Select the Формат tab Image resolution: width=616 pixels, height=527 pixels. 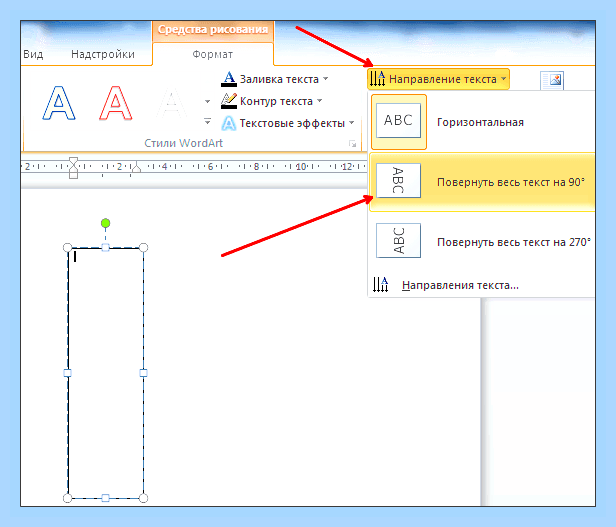(x=213, y=54)
